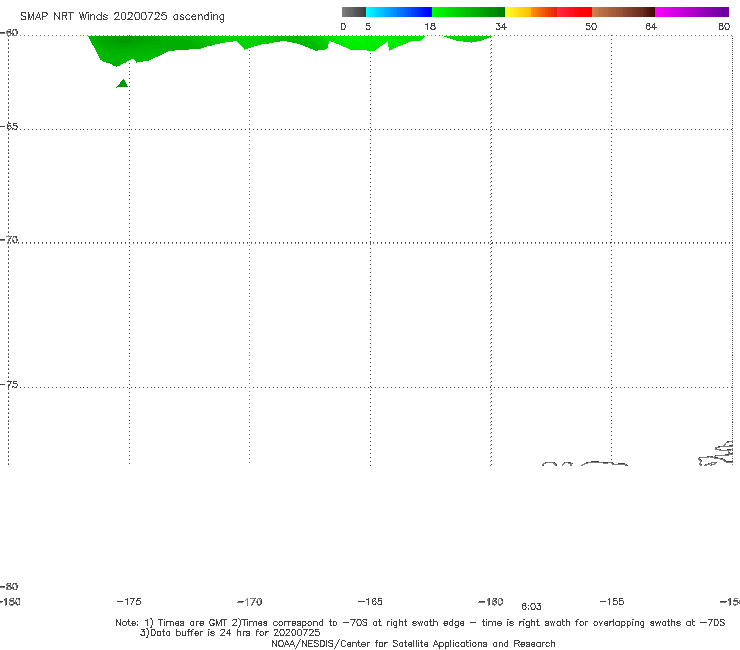This screenshot has height=650, width=740.
Task: Click the color bar label "34"
Action: (x=501, y=27)
